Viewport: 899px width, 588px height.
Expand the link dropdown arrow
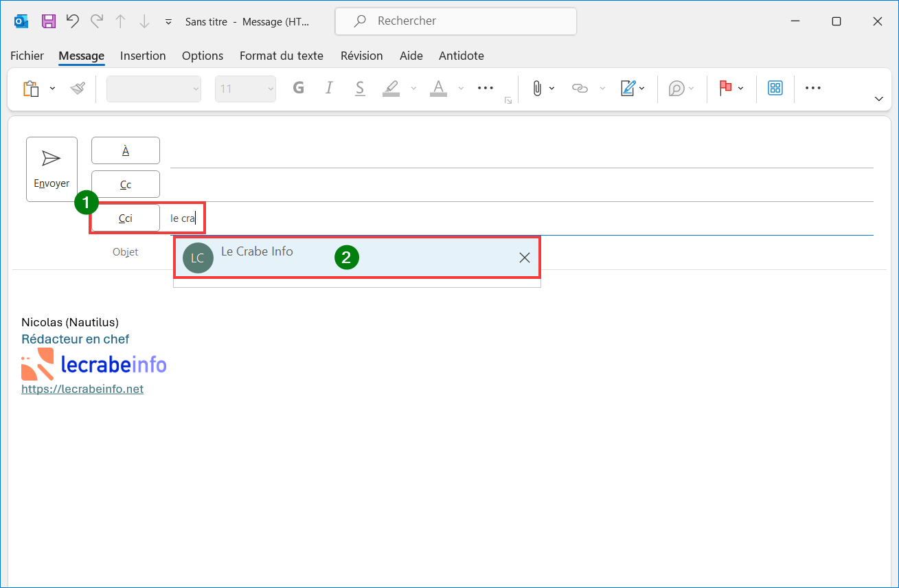click(602, 89)
